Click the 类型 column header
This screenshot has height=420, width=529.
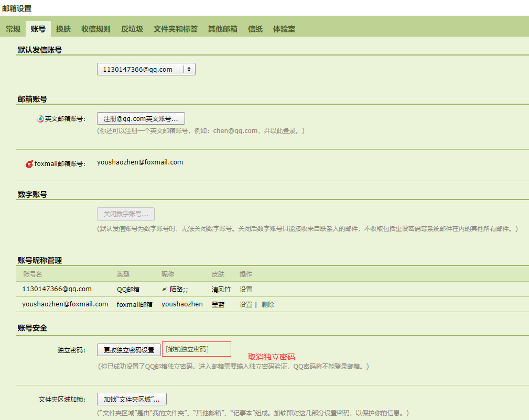(123, 274)
